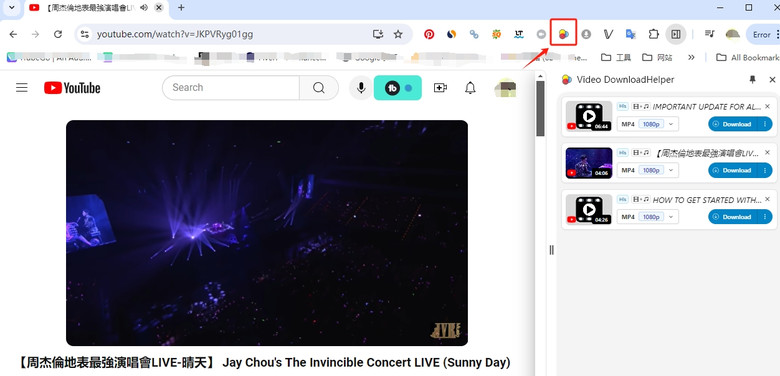This screenshot has height=376, width=780.
Task: Open the 网站 bookmarks folder
Action: (657, 57)
